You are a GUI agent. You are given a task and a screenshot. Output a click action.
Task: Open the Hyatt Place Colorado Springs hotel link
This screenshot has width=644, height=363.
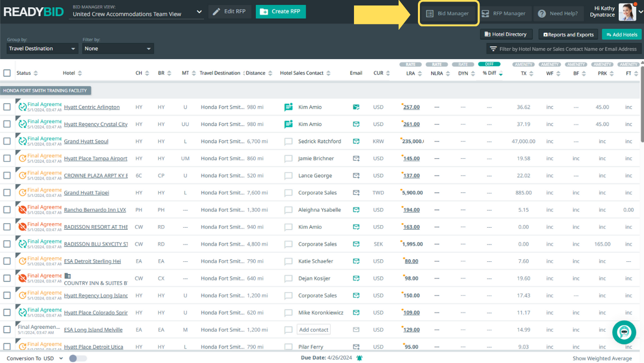tap(96, 313)
